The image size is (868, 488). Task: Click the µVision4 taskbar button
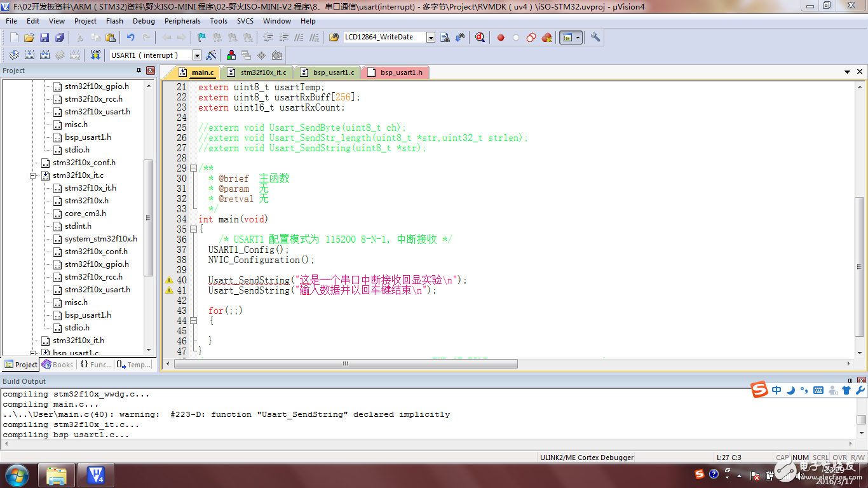95,475
